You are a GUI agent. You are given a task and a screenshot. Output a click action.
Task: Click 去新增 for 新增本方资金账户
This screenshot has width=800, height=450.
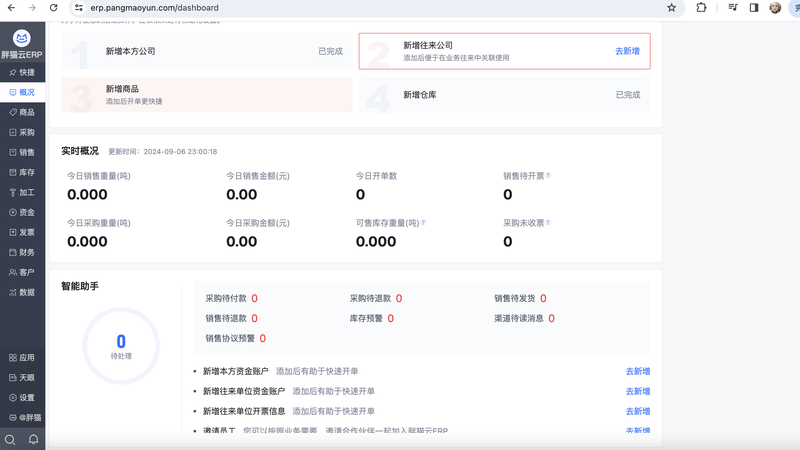coord(638,371)
